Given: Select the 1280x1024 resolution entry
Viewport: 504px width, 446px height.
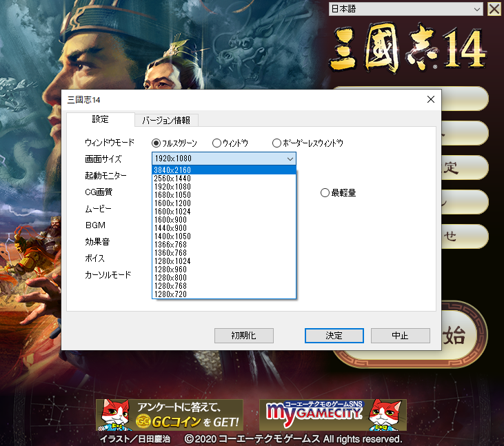Looking at the screenshot, I should pos(223,261).
